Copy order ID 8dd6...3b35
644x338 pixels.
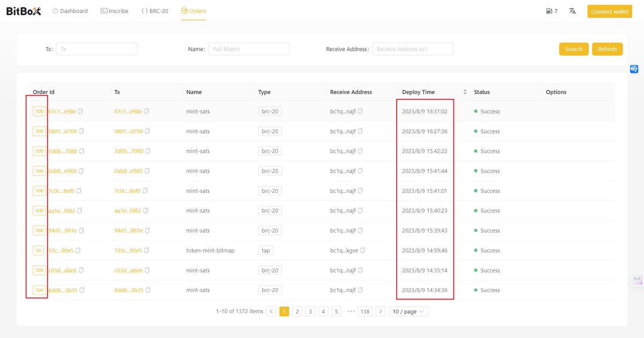click(x=82, y=291)
